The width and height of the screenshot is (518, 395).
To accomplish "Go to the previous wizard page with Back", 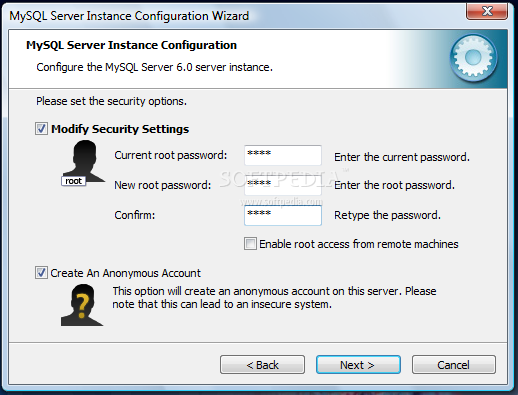I will point(262,365).
